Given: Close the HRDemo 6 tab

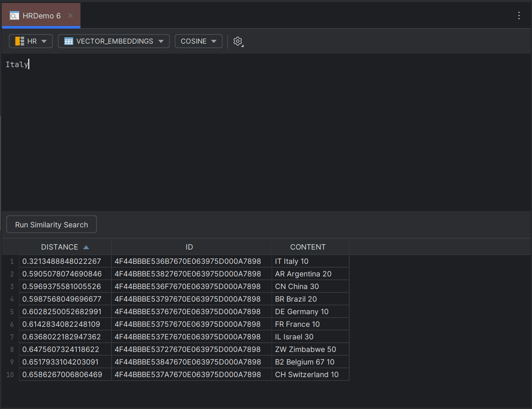Looking at the screenshot, I should coord(70,16).
